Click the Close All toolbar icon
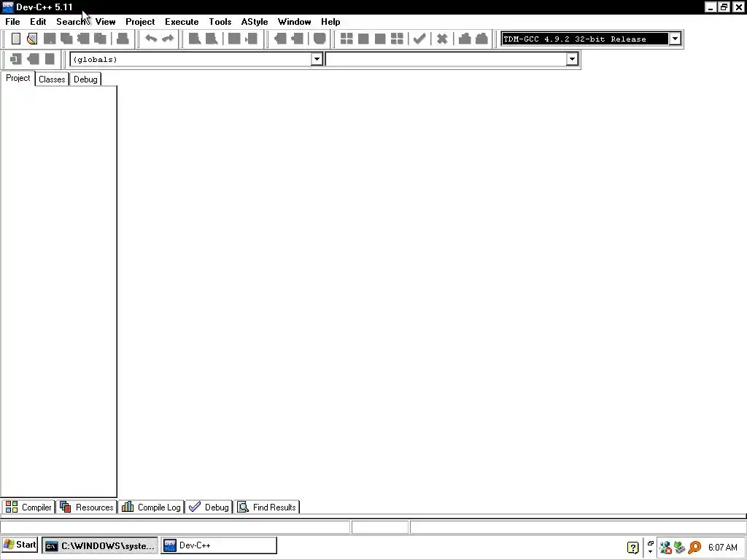 click(100, 39)
